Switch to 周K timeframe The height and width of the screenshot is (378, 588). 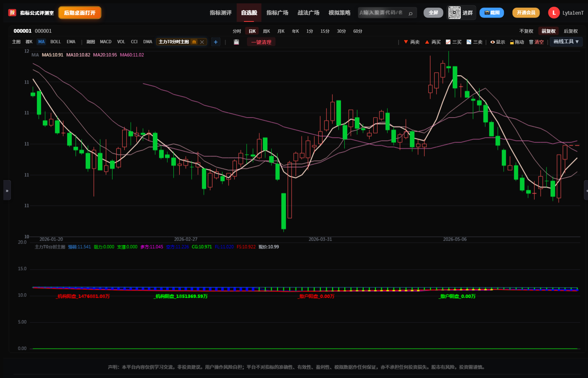(x=266, y=31)
